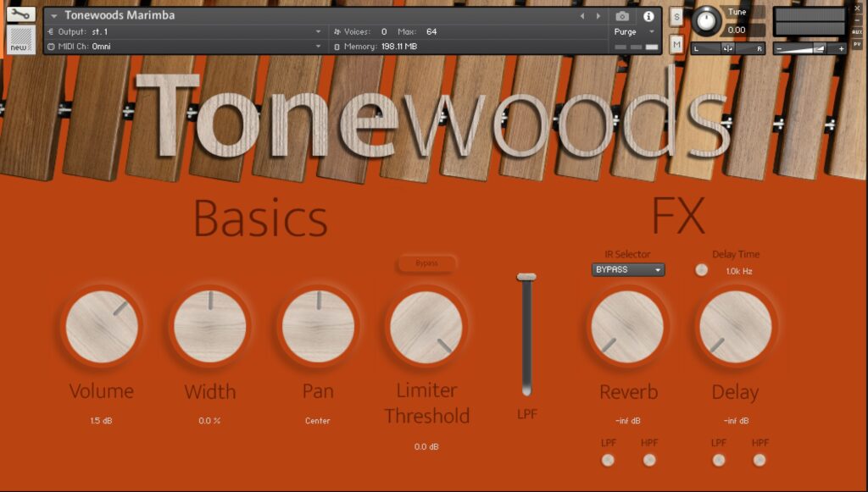Click the Tune knob in header
The image size is (868, 492).
click(x=705, y=22)
